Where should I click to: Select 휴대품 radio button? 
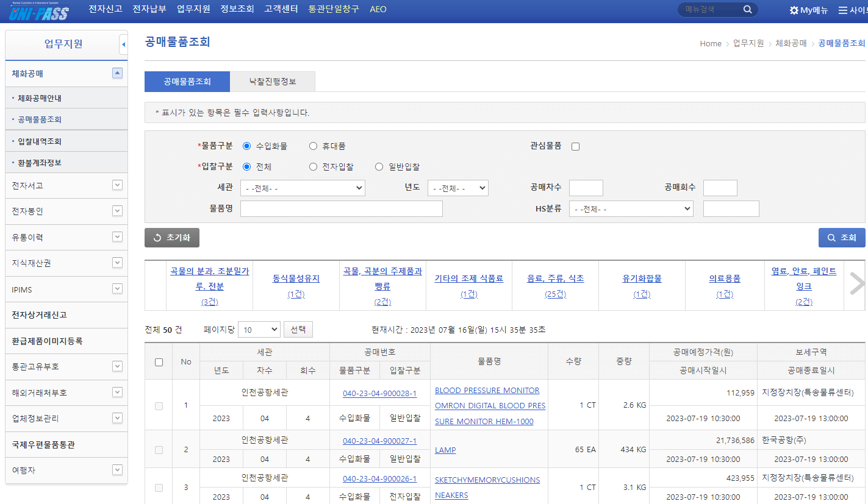click(313, 146)
